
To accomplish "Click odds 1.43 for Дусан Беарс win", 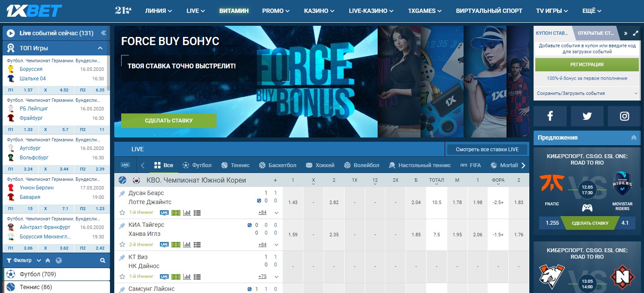I will click(x=293, y=202).
